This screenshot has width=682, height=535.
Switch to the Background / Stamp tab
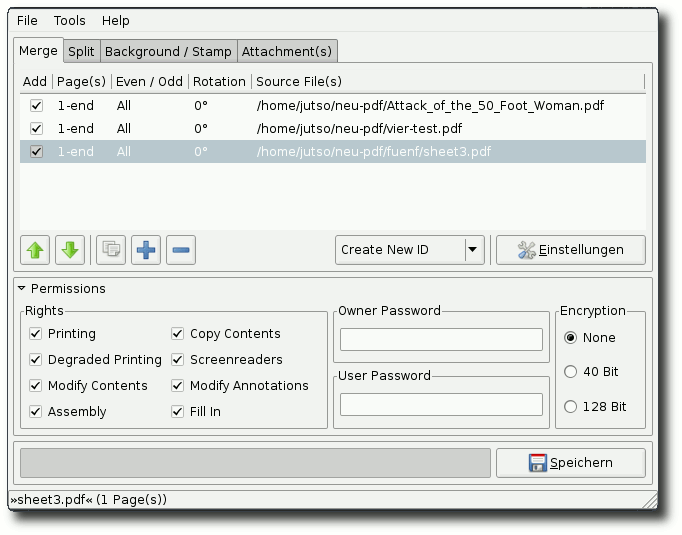click(168, 51)
